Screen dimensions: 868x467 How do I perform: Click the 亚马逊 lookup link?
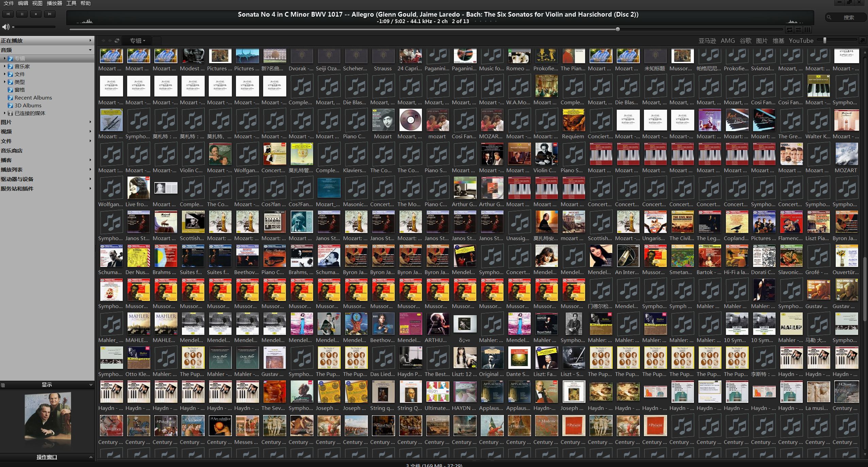point(707,41)
